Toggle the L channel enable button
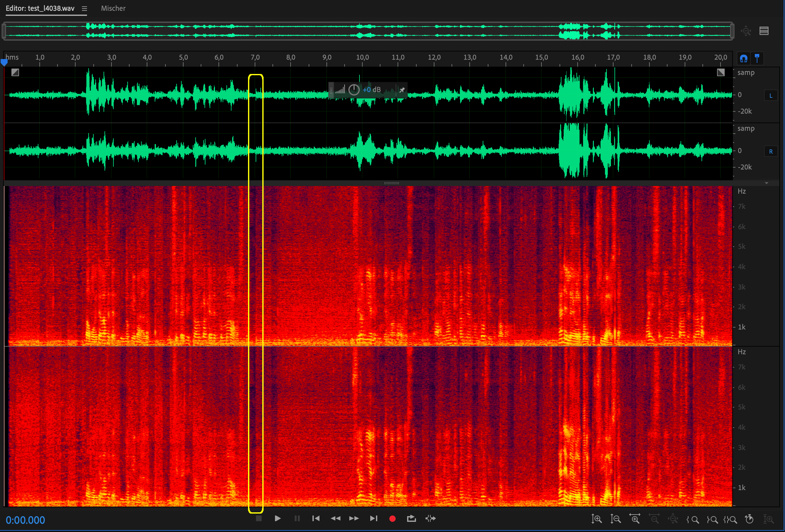785x532 pixels. 770,96
